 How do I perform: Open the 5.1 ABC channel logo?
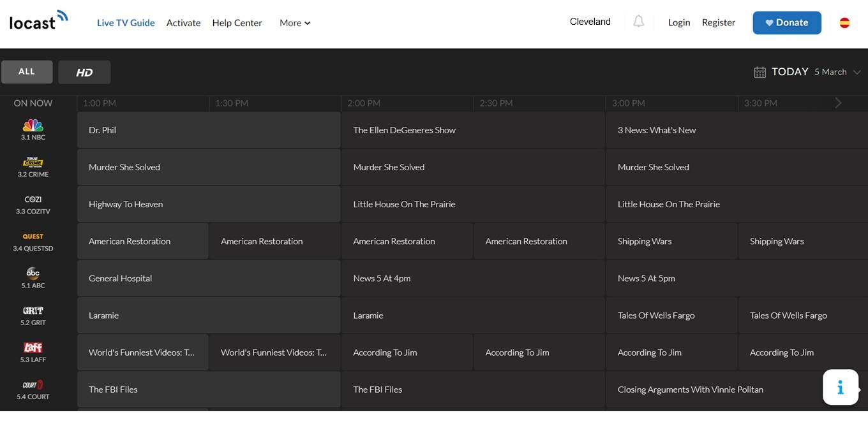tap(33, 274)
